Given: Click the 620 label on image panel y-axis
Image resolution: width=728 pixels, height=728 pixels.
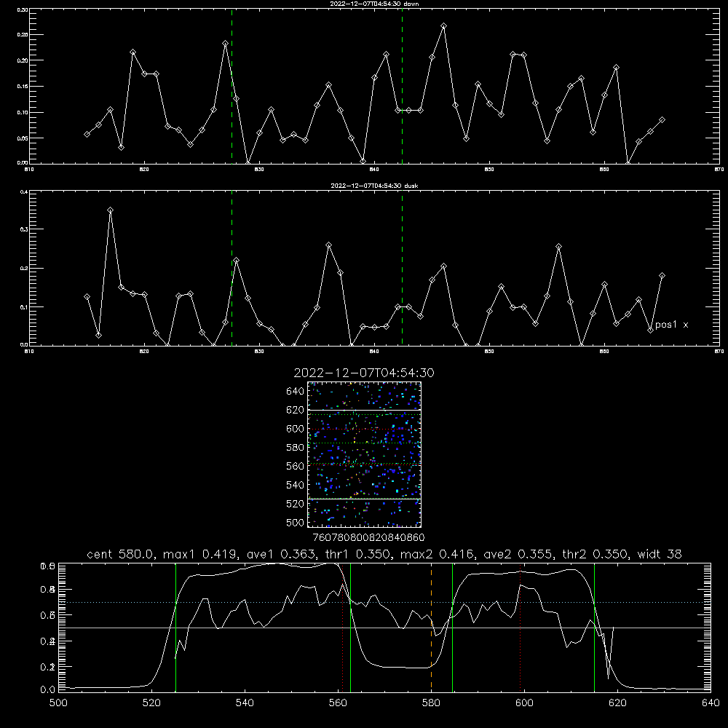Looking at the screenshot, I should [296, 410].
